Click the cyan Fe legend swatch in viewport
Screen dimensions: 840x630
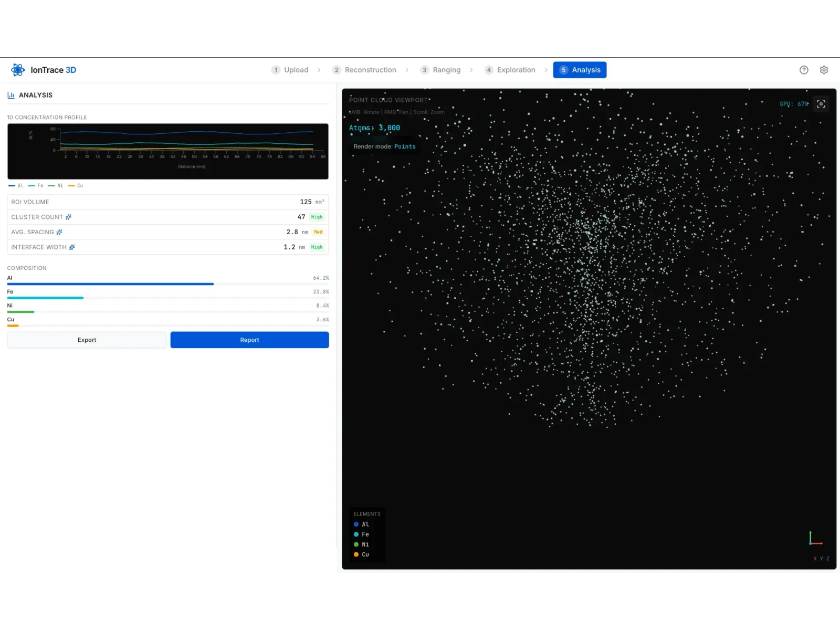click(356, 534)
